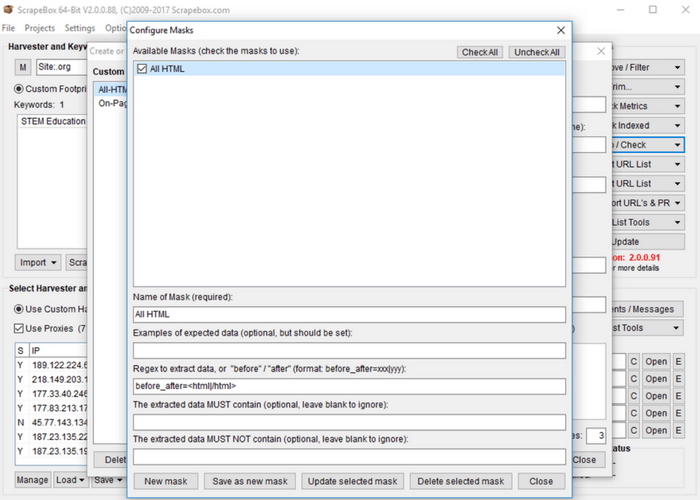The height and width of the screenshot is (500, 700).
Task: Close the Create custom data grabber window X
Action: click(601, 51)
